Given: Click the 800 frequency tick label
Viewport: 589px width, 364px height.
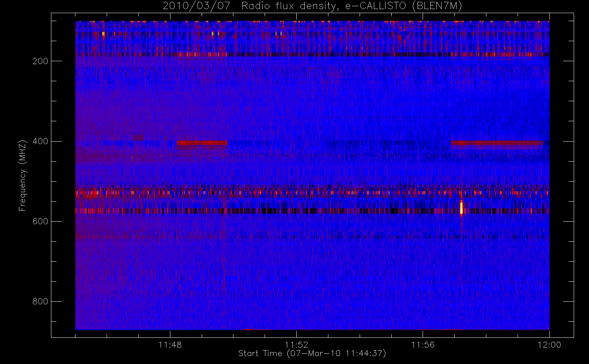Looking at the screenshot, I should coord(40,301).
